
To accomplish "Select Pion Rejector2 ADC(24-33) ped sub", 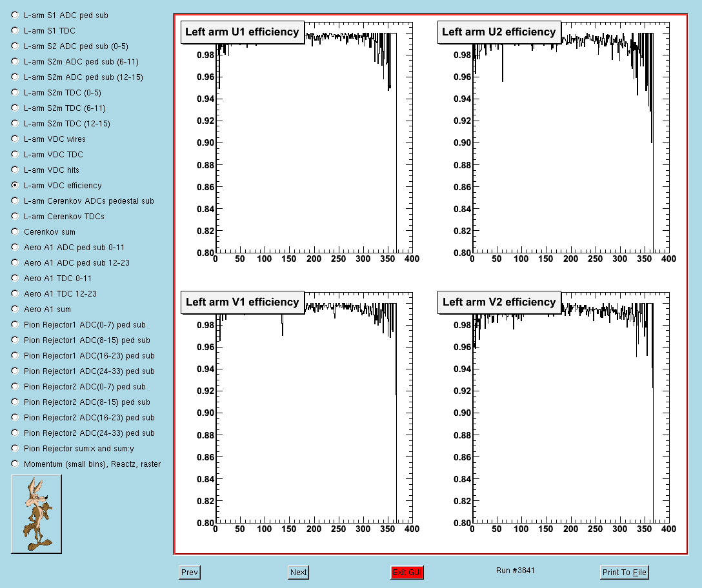I will tap(15, 433).
